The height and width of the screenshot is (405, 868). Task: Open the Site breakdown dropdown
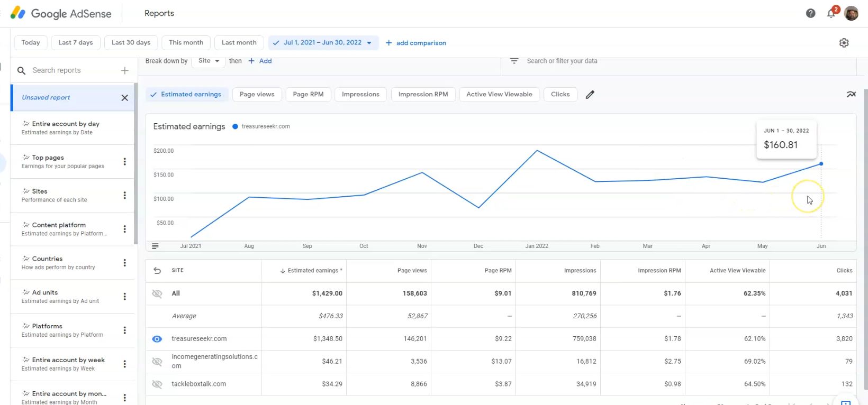[209, 61]
